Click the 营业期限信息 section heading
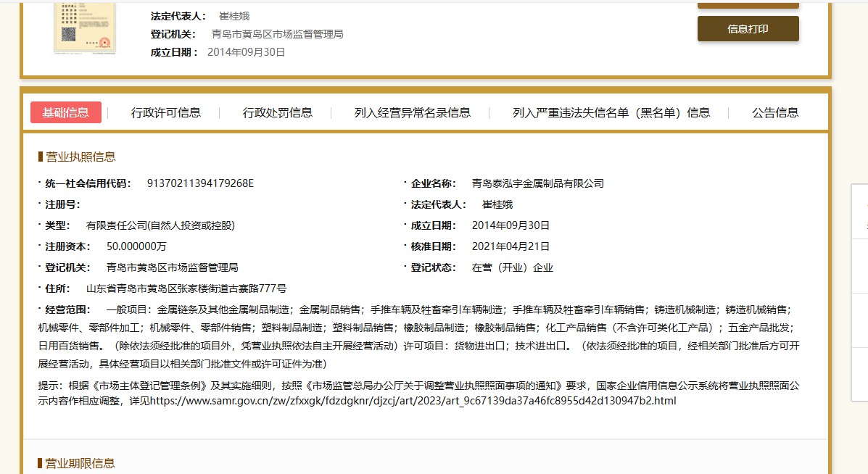868x474 pixels. 80,464
